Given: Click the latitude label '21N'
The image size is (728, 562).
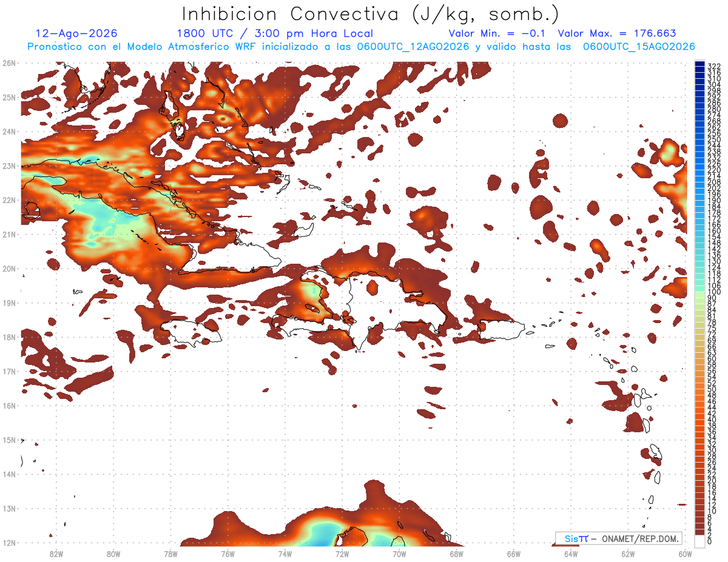Looking at the screenshot, I should point(9,234).
